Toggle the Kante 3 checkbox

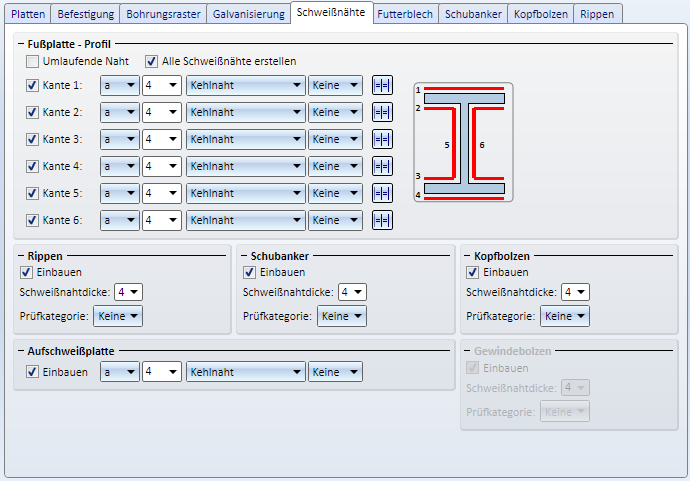pos(34,140)
